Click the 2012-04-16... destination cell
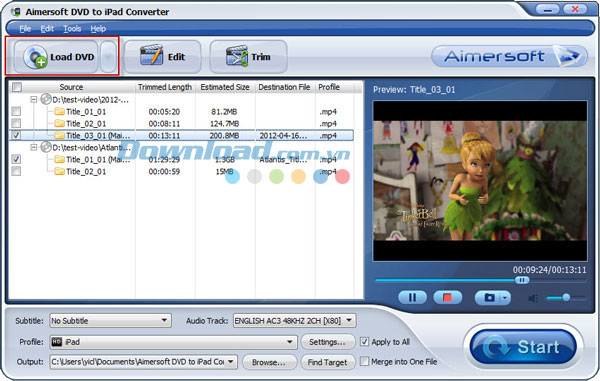Screen dimensions: 600x381 [283, 135]
